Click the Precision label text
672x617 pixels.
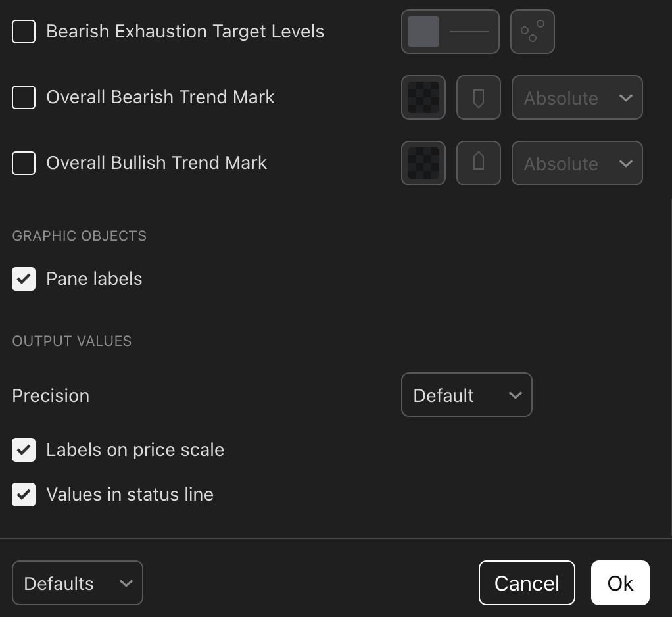point(51,395)
